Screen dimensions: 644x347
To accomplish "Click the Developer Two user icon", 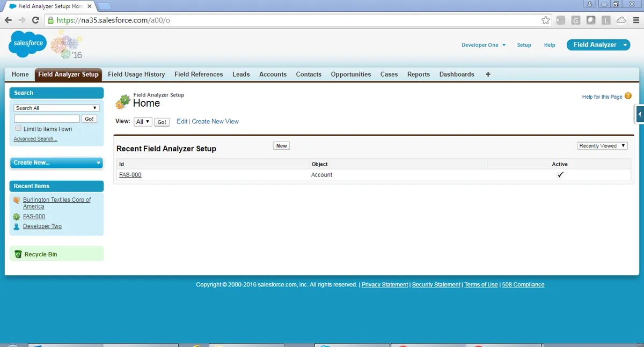I will (17, 226).
